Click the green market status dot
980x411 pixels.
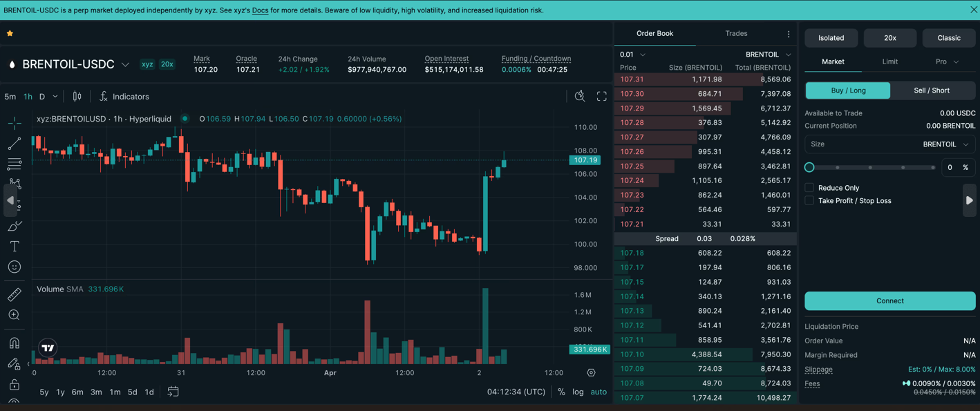tap(185, 119)
